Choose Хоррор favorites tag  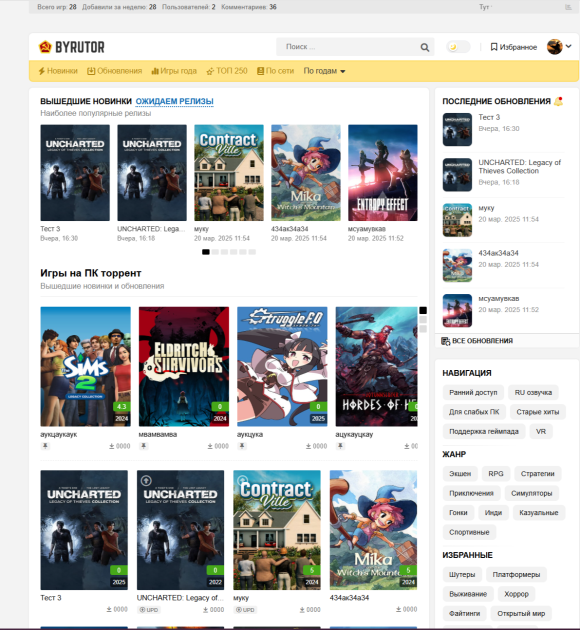(516, 594)
